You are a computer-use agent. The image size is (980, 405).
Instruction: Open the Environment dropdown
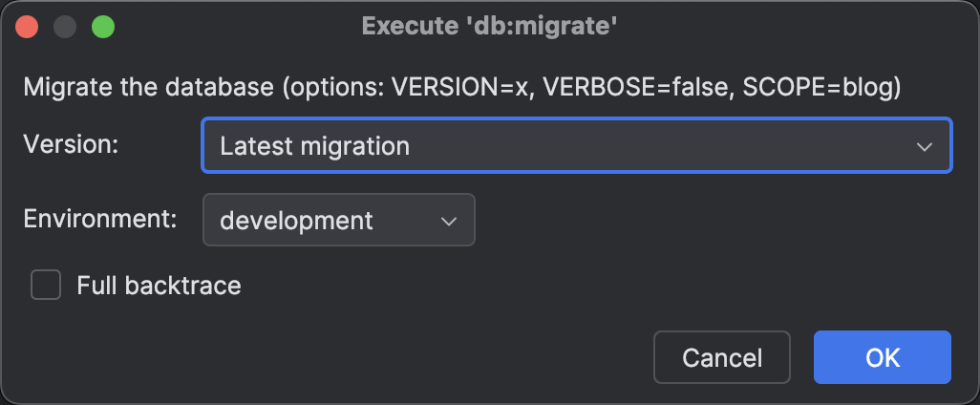point(338,221)
